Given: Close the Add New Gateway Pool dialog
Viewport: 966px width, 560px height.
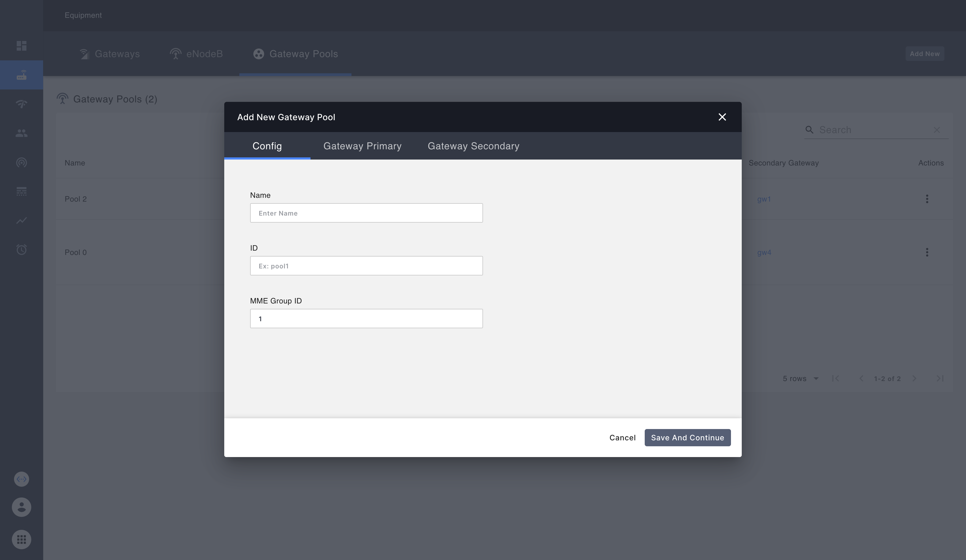Looking at the screenshot, I should (x=722, y=117).
